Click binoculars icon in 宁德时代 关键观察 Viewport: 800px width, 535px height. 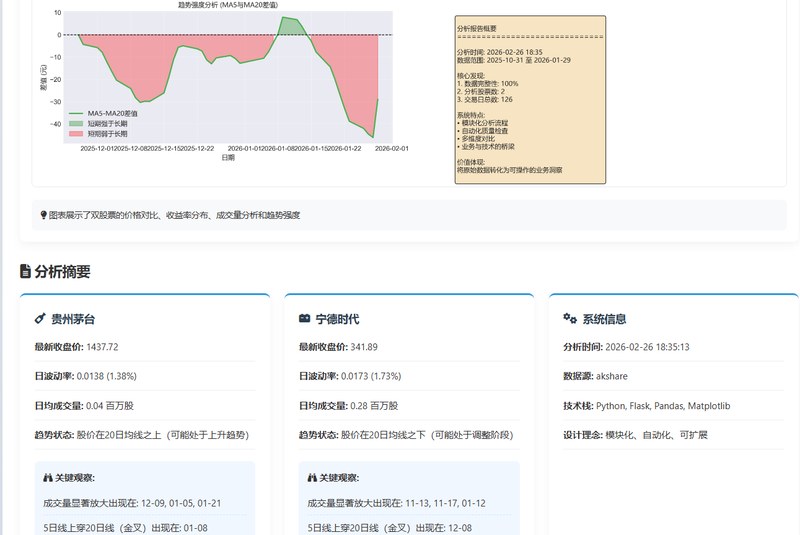pos(314,478)
